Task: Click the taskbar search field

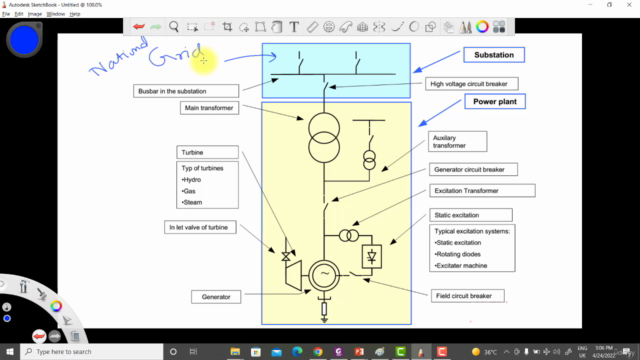Action: 91,351
